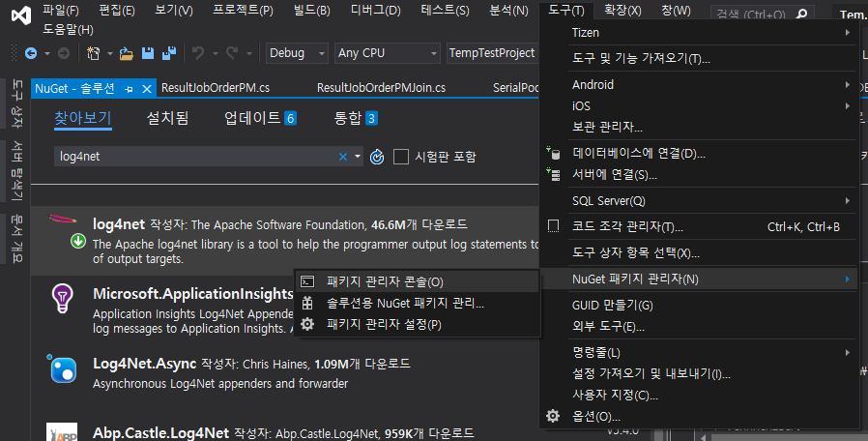Open the Debug configuration dropdown
The image size is (868, 441).
[x=297, y=53]
